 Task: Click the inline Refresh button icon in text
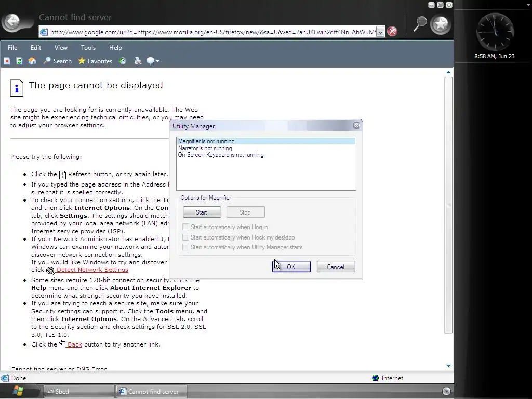[x=62, y=175]
